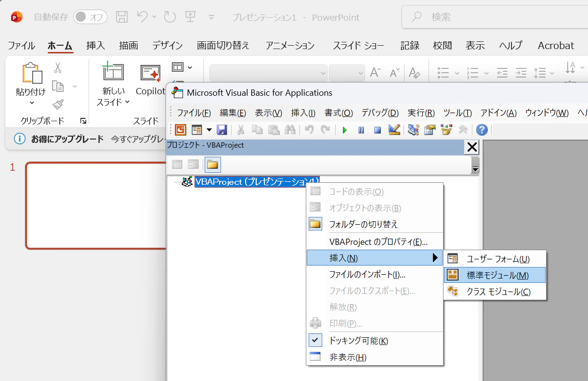The image size is (588, 381).
Task: Click View Microsoft PowerPoint icon in VBA toolbar
Action: click(x=181, y=130)
